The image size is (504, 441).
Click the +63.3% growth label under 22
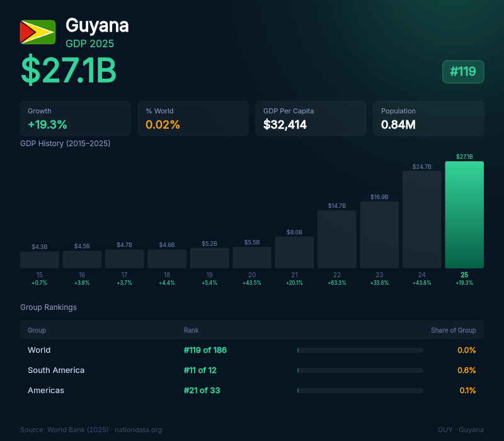click(337, 283)
